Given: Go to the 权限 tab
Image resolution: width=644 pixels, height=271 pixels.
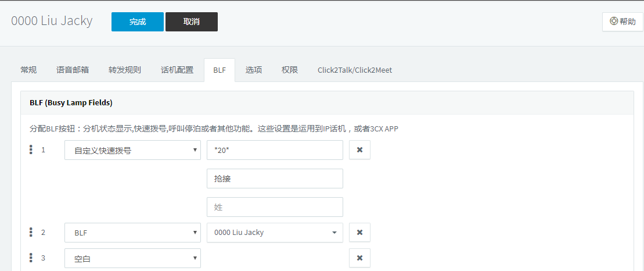Looking at the screenshot, I should [x=290, y=70].
